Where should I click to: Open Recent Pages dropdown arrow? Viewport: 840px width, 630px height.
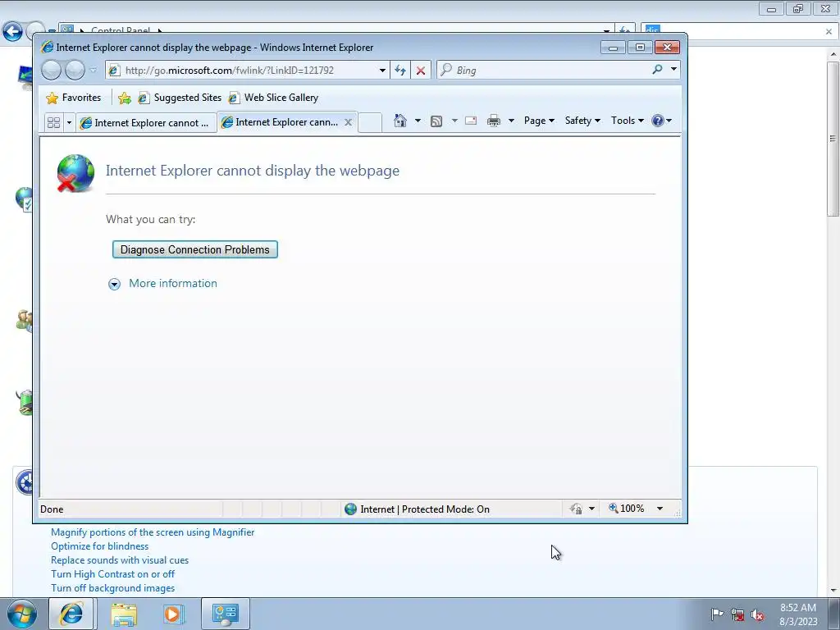pos(94,71)
